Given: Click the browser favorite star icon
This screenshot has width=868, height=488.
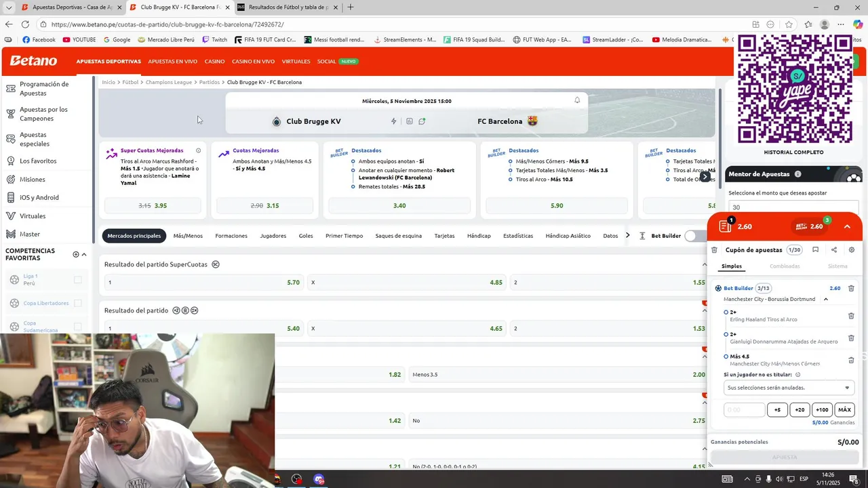Looking at the screenshot, I should (789, 24).
